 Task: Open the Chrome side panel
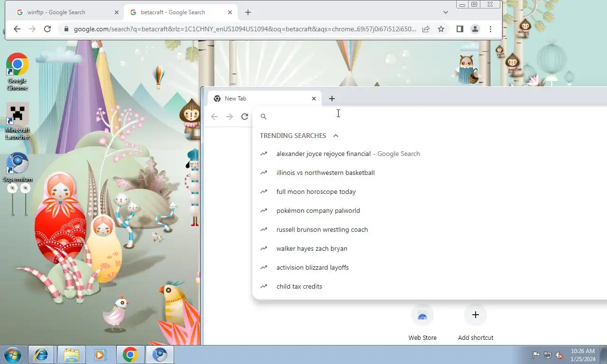click(x=460, y=29)
